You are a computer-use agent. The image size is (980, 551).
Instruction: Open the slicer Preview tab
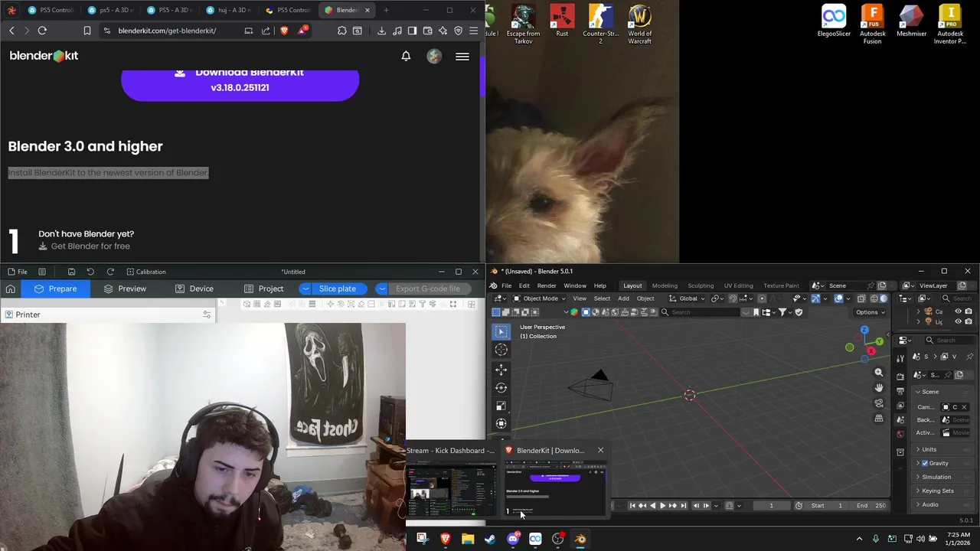tap(125, 289)
